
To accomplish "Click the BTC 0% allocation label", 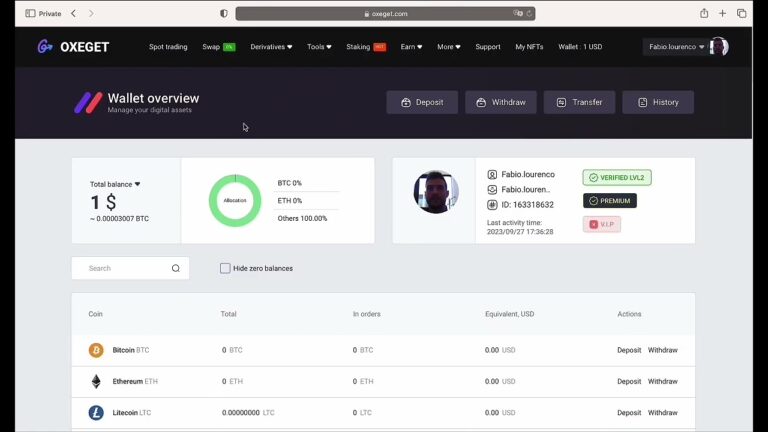I will (289, 183).
